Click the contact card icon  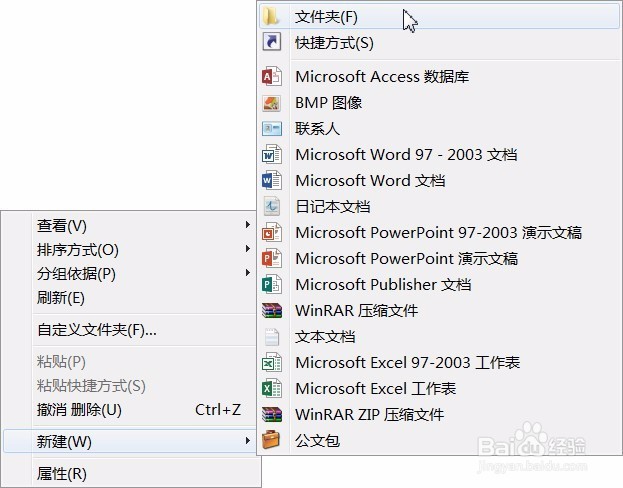coord(272,128)
